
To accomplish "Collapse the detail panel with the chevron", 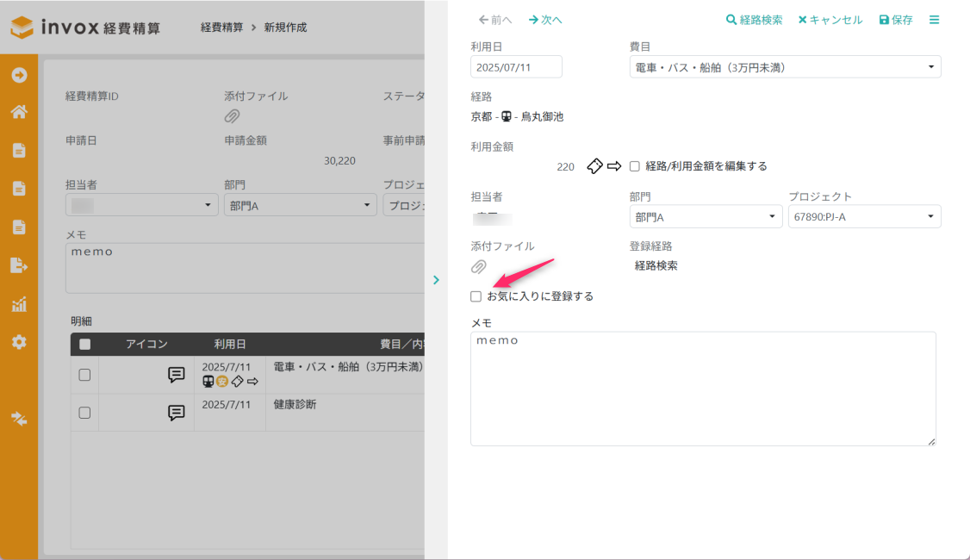I will pyautogui.click(x=436, y=280).
